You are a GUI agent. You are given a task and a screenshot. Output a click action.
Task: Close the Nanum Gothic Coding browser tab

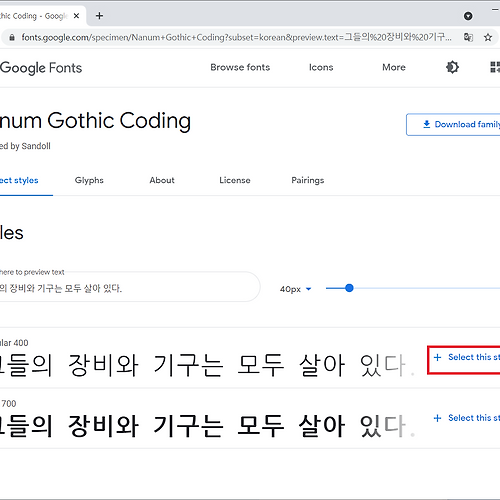[76, 16]
